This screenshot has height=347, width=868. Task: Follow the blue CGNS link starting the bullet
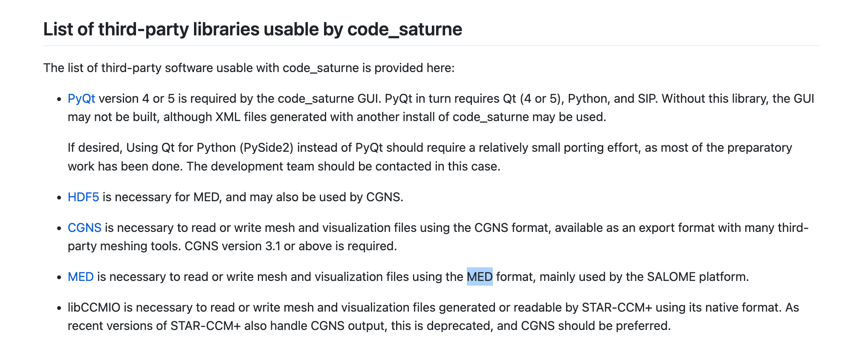tap(84, 228)
